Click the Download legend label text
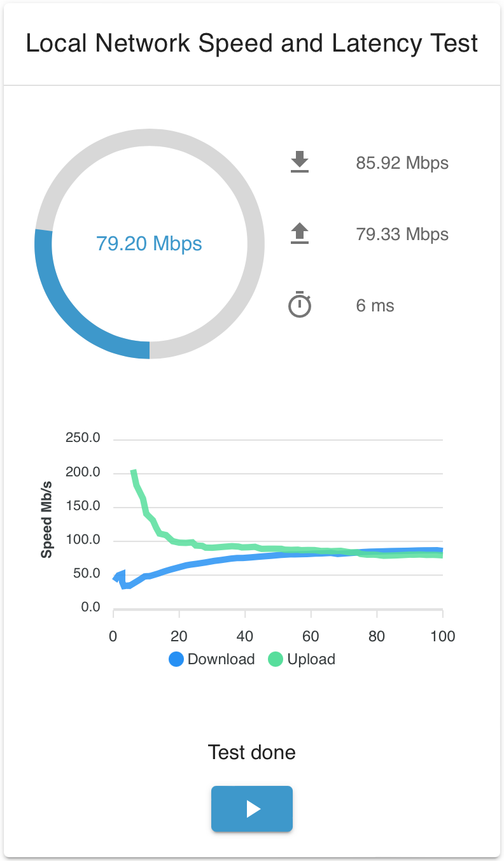The image size is (504, 861). point(220,659)
